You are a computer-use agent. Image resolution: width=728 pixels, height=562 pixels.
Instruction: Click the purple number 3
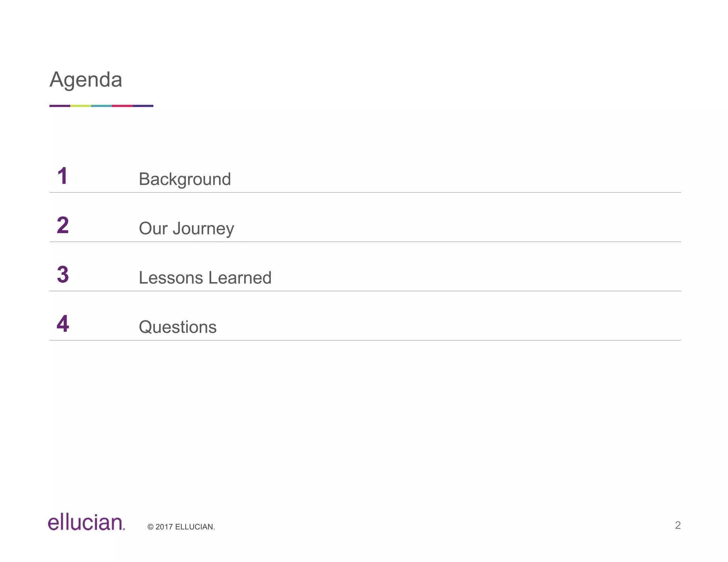point(63,275)
